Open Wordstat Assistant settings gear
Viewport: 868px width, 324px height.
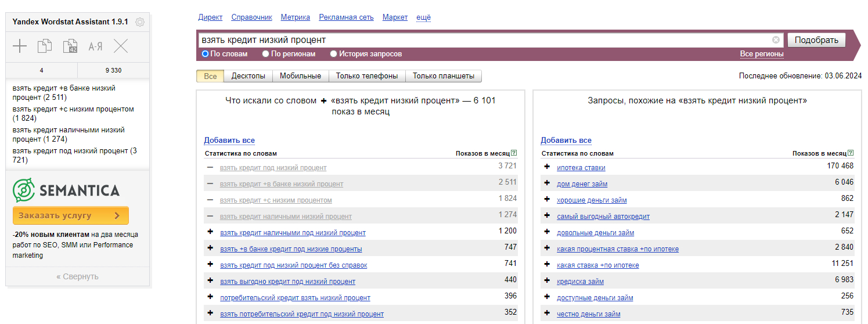pyautogui.click(x=140, y=22)
